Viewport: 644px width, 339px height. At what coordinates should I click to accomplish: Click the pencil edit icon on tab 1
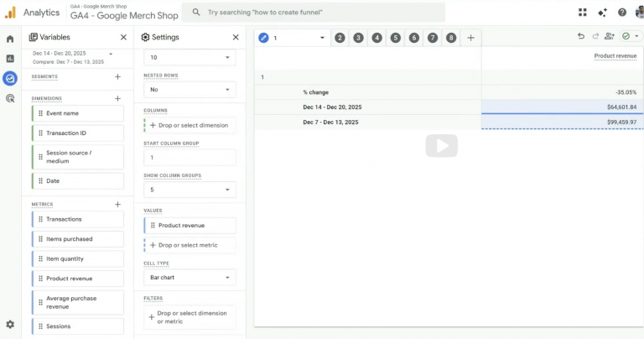(x=263, y=38)
